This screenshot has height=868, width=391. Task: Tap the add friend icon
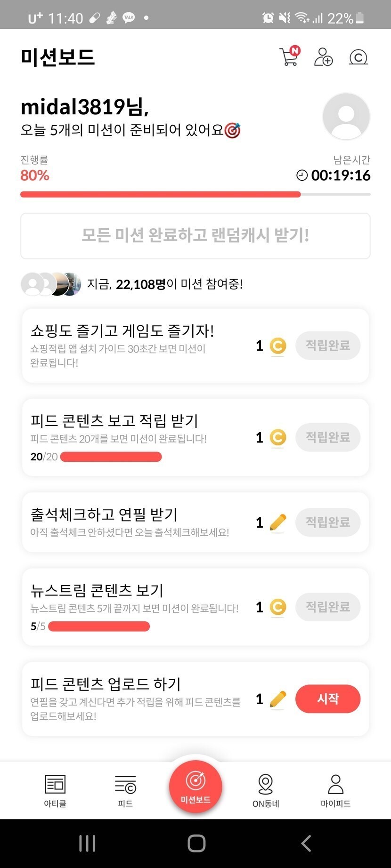(323, 57)
